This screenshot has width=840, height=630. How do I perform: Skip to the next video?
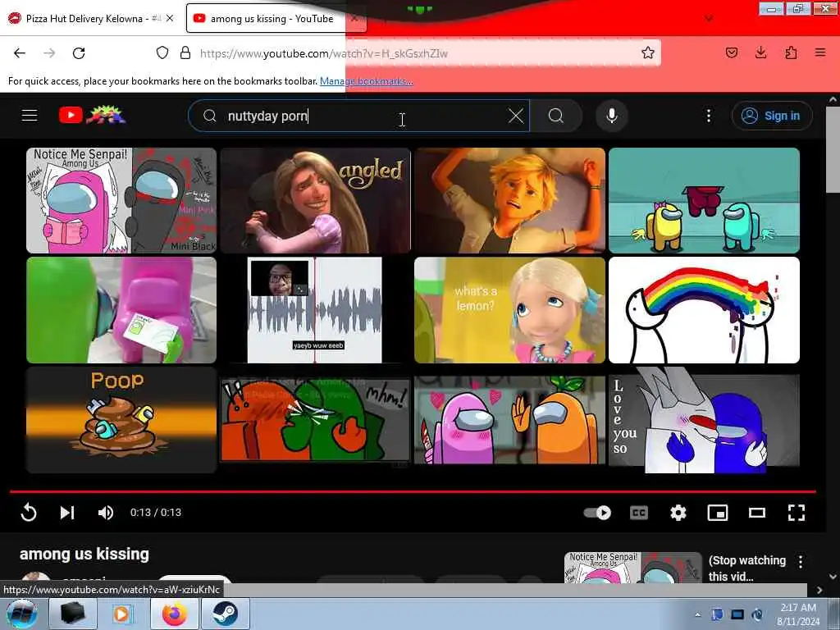pos(67,513)
